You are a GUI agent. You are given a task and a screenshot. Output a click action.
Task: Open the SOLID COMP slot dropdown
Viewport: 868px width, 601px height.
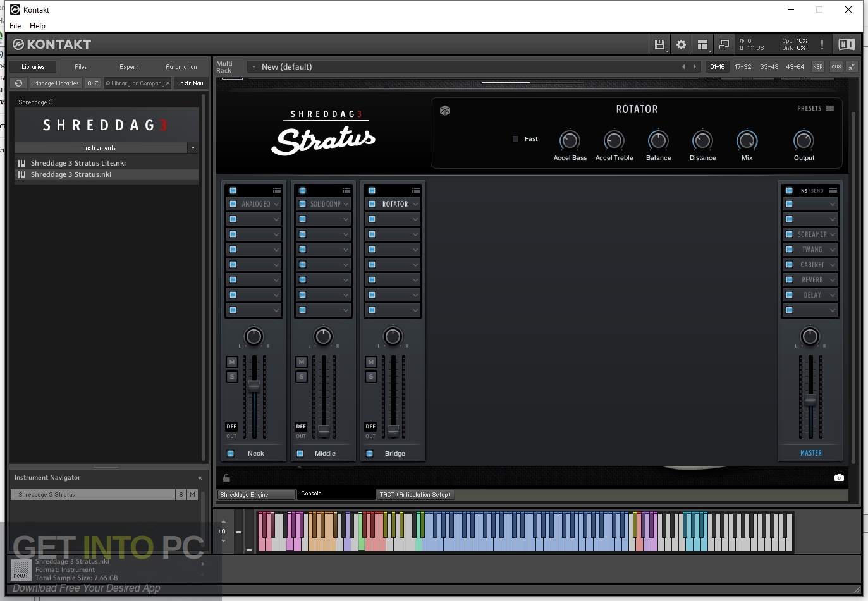point(346,204)
